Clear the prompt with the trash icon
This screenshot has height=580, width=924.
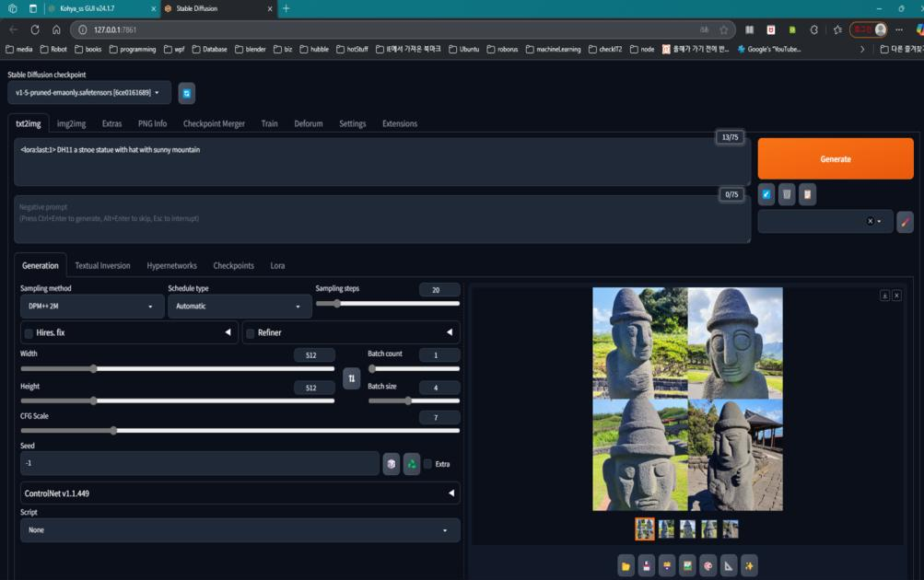click(787, 194)
